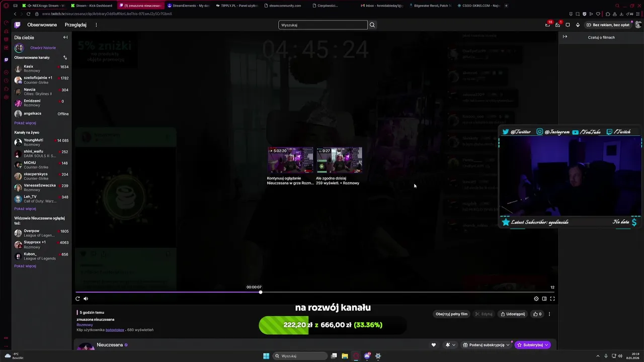The width and height of the screenshot is (644, 362).
Task: Click Otwórz historie in the sidebar
Action: click(43, 48)
